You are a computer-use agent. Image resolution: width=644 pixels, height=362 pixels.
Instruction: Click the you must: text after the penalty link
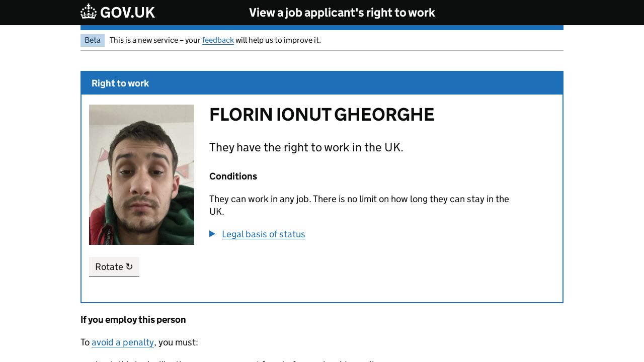pos(178,342)
